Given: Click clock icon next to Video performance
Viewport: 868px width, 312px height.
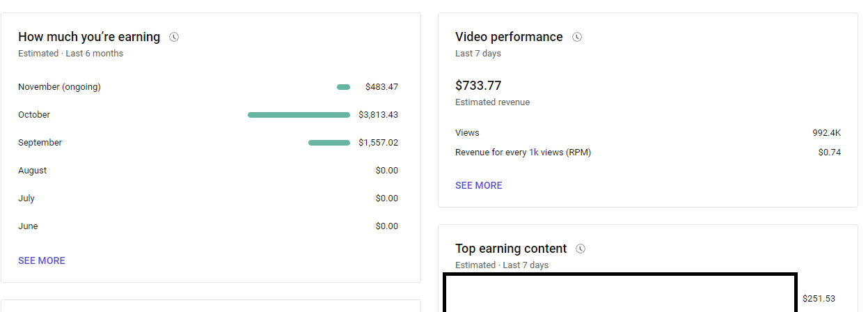Looking at the screenshot, I should click(x=577, y=37).
